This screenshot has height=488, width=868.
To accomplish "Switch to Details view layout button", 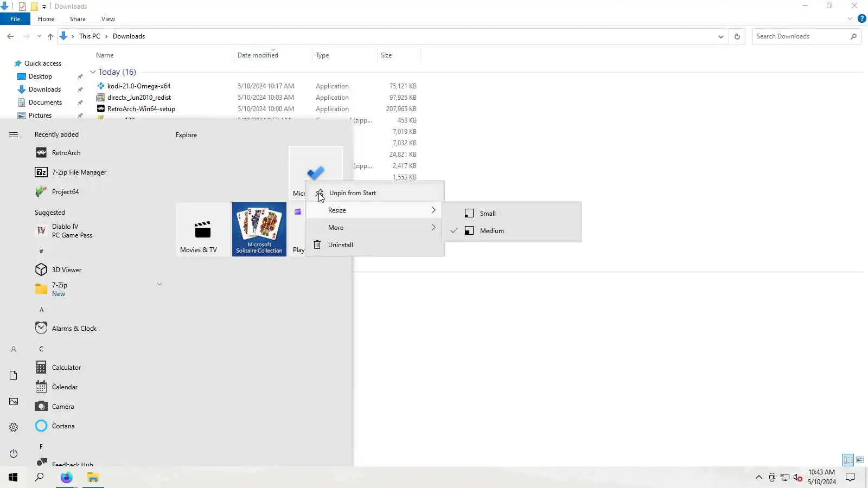I will pos(848,460).
